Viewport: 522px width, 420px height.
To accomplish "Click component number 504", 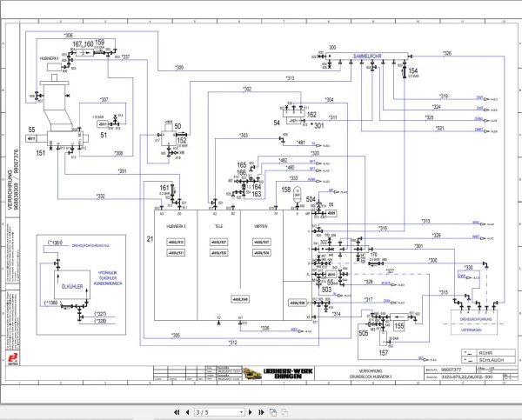I will (311, 199).
